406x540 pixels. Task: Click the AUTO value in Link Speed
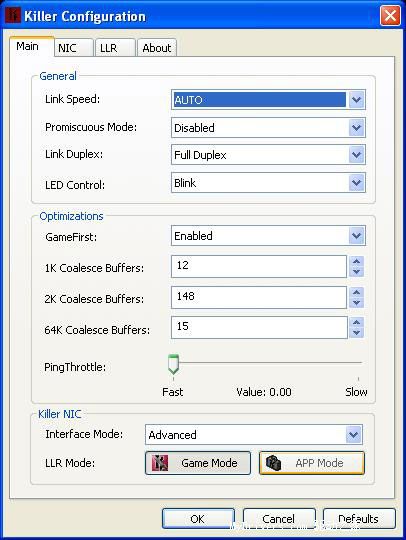(260, 100)
